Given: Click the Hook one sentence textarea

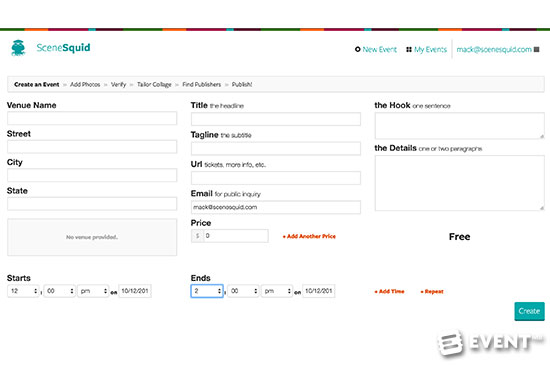Looking at the screenshot, I should 460,126.
